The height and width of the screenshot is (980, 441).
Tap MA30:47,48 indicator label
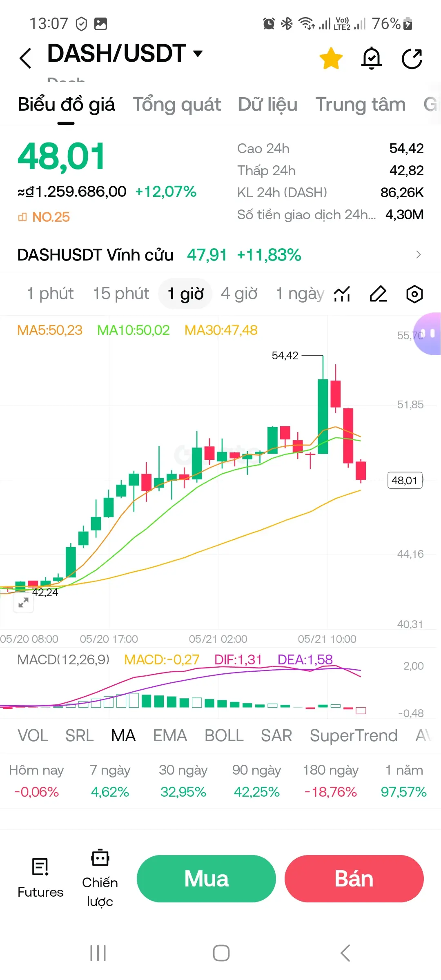(221, 330)
